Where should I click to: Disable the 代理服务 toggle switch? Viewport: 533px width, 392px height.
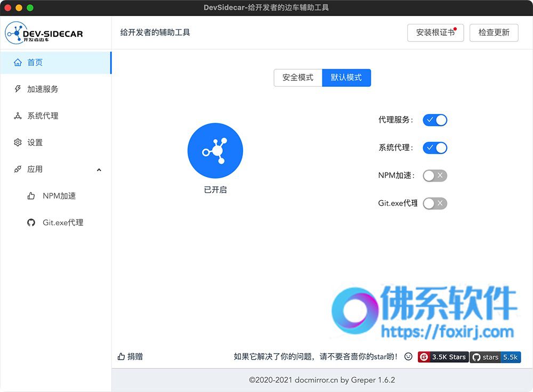pyautogui.click(x=435, y=120)
